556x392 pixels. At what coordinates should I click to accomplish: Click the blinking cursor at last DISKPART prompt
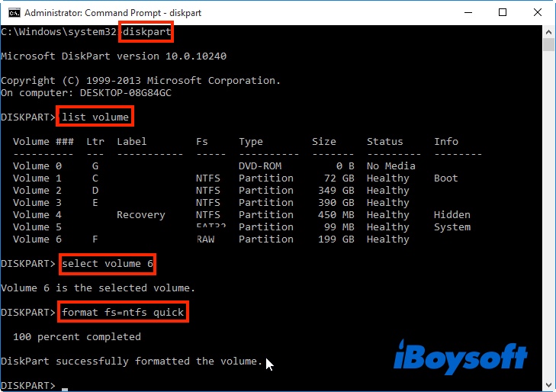tap(66, 387)
